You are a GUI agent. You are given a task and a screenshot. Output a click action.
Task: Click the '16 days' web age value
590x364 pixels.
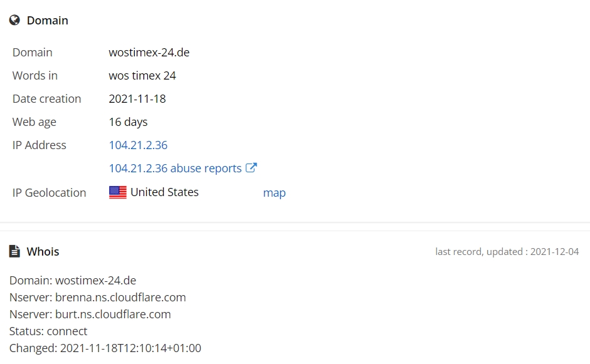(128, 122)
